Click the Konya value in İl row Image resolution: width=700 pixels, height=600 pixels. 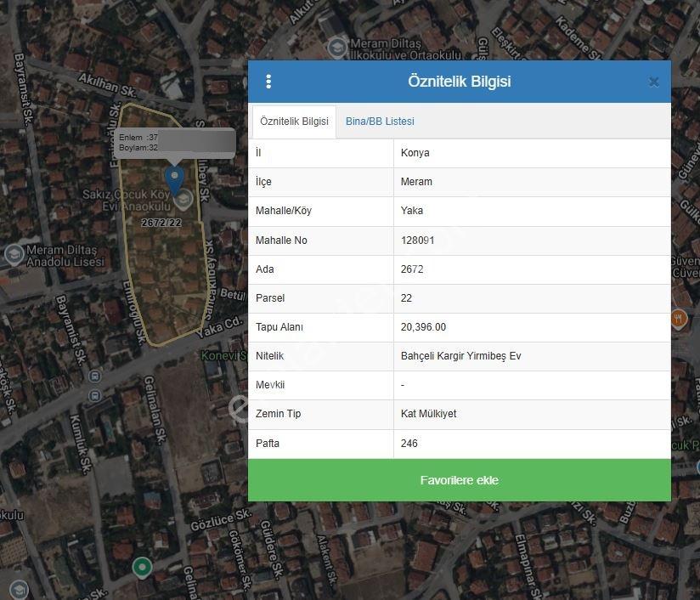[415, 153]
